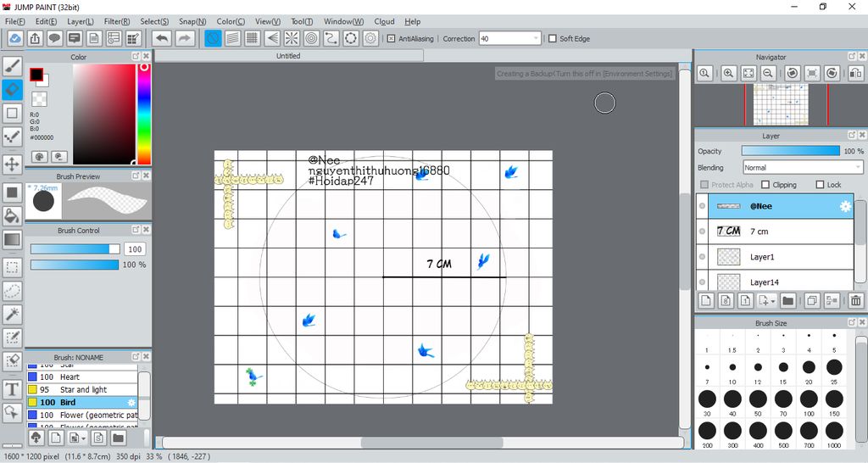The height and width of the screenshot is (463, 868).
Task: Open snap settings gear icon
Action: click(370, 38)
